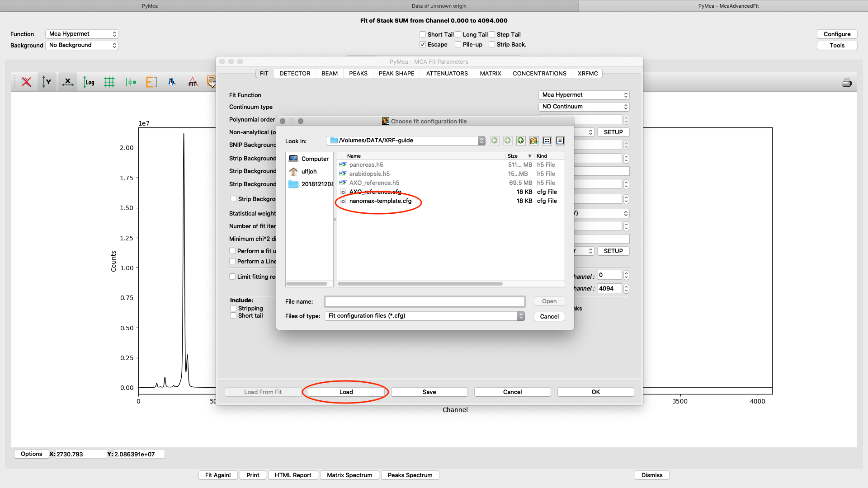This screenshot has width=868, height=488.
Task: Switch file dialog to icon view
Action: (547, 141)
